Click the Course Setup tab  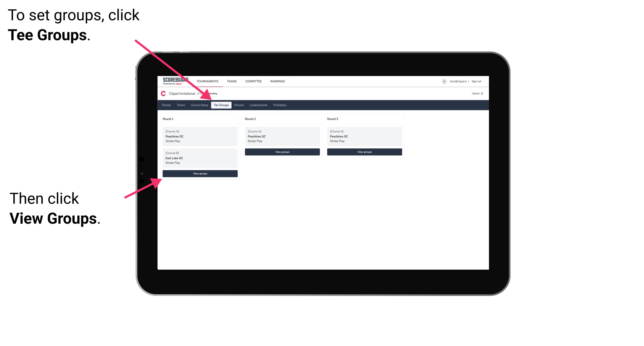199,105
